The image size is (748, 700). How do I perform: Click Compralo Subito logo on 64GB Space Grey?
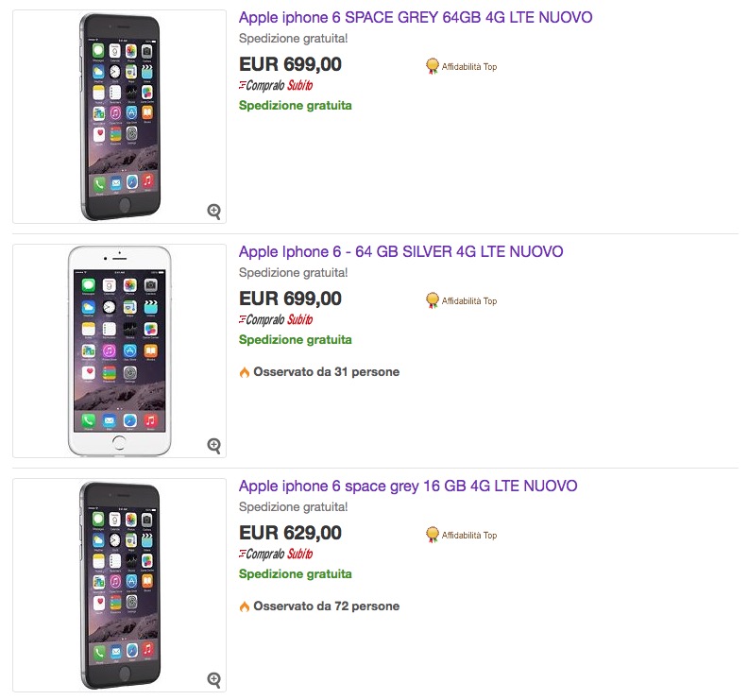coord(276,85)
